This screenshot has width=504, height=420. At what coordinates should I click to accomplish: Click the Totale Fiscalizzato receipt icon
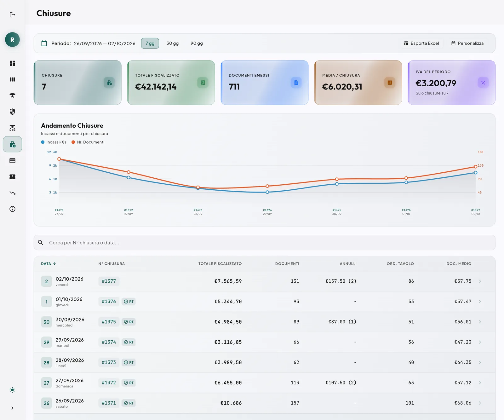(x=203, y=83)
